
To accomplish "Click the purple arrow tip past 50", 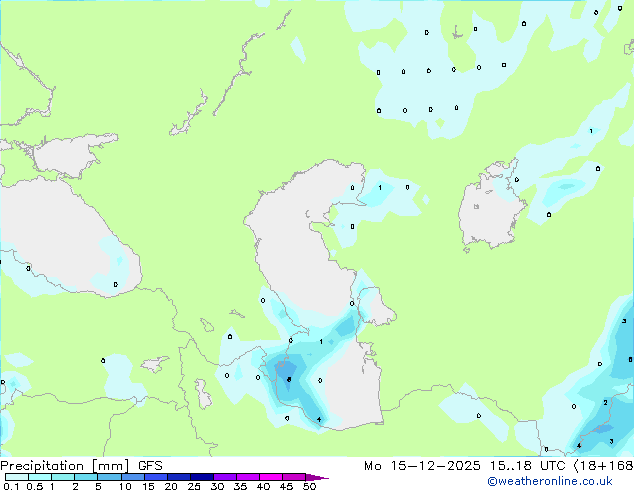I will pos(316,477).
